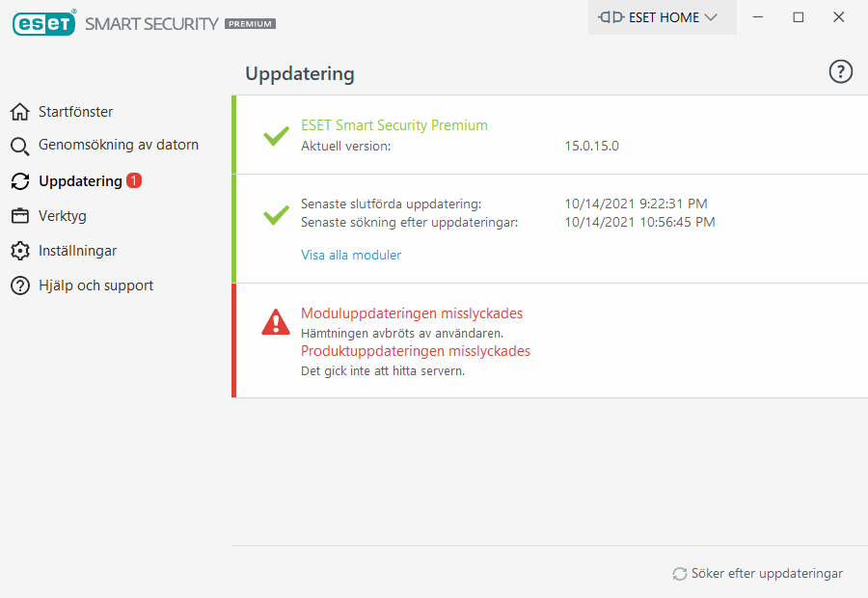Click the Produktuppdateringen misslyckades heading
Screen dimensions: 868x598
point(416,351)
